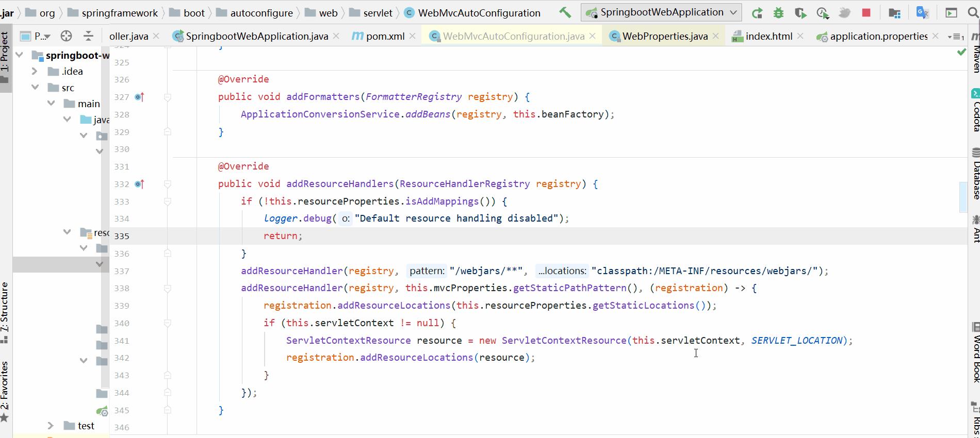Image resolution: width=980 pixels, height=438 pixels.
Task: Click breadcrumb 'web' in navigation bar
Action: point(328,13)
